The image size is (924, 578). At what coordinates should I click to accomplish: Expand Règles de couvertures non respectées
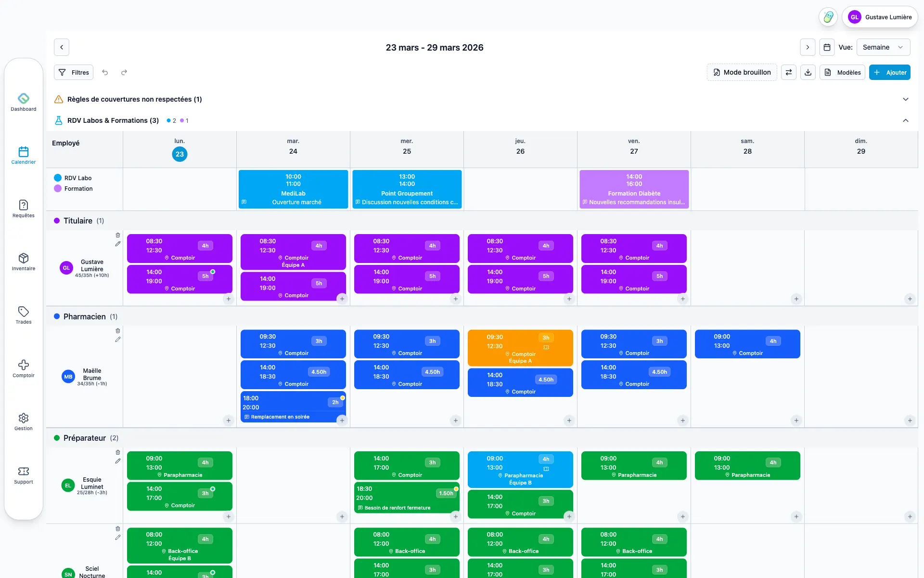[x=906, y=99]
